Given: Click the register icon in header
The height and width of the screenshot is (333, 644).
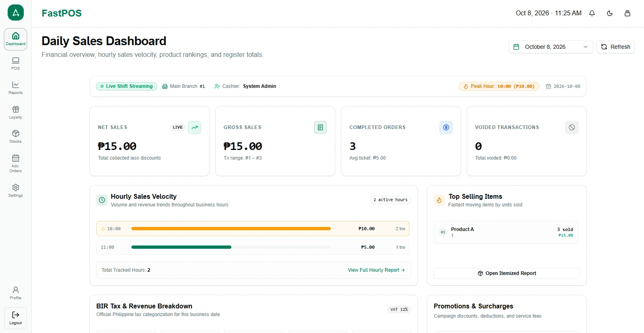Looking at the screenshot, I should 627,13.
